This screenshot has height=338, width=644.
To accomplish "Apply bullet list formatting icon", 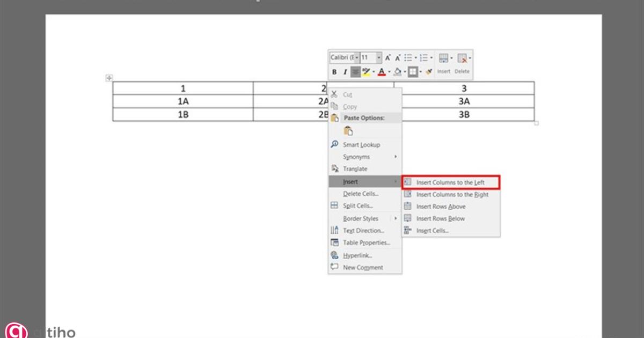I will point(408,58).
